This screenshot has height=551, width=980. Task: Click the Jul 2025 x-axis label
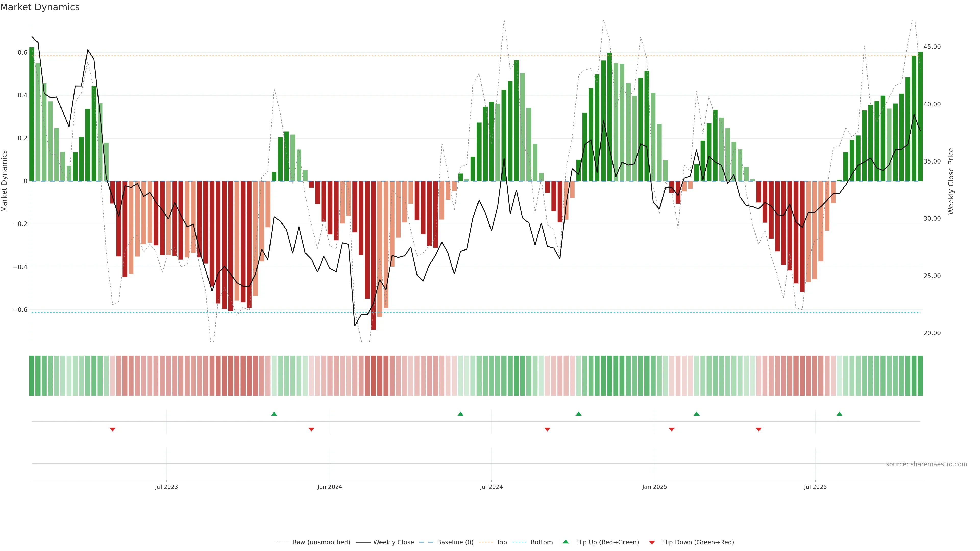[x=815, y=487]
